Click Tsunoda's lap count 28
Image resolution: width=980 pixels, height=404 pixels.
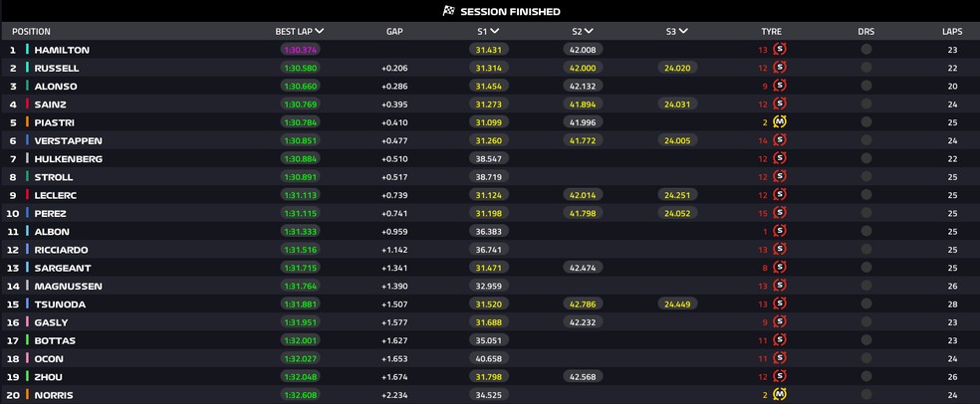click(952, 304)
